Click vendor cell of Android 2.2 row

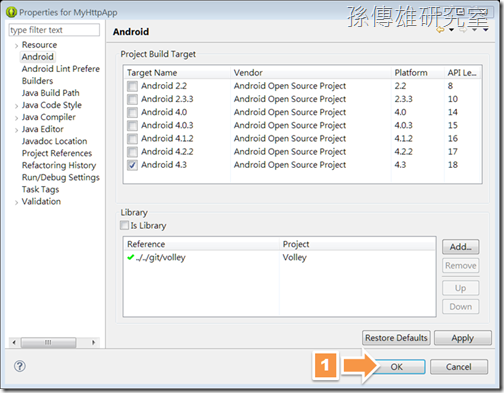[290, 86]
